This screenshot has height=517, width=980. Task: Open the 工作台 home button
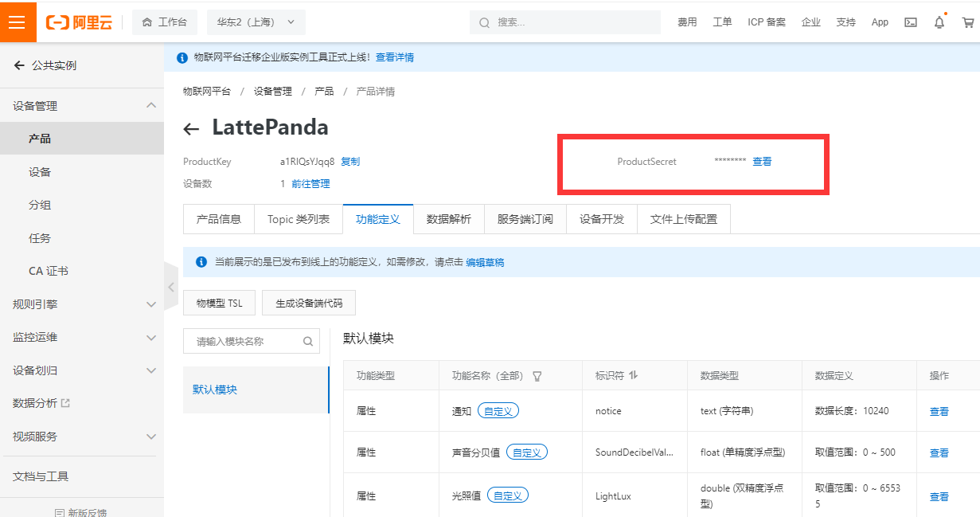click(x=165, y=22)
